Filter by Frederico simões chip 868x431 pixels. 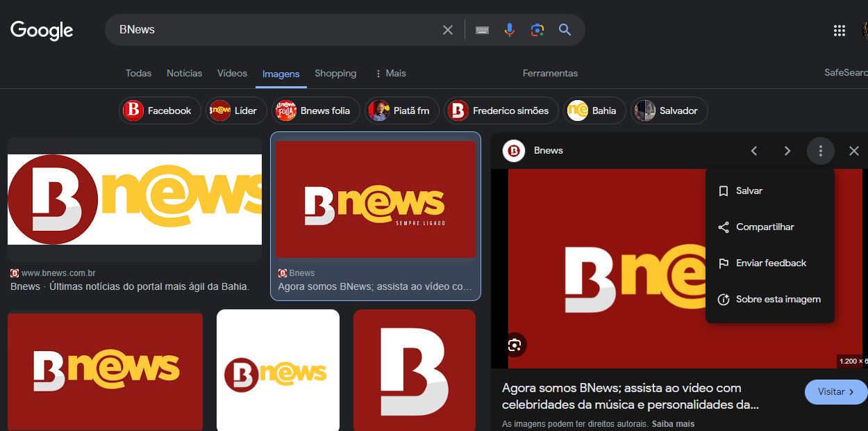(501, 111)
